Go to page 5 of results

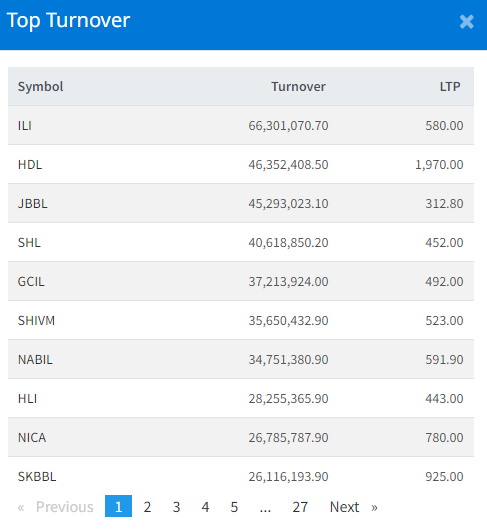pos(234,507)
